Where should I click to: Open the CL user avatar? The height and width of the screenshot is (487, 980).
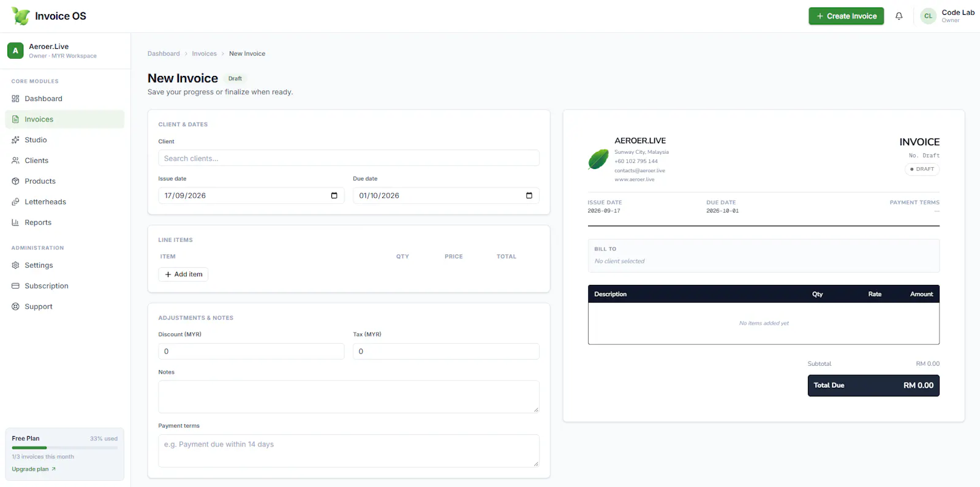[x=928, y=16]
